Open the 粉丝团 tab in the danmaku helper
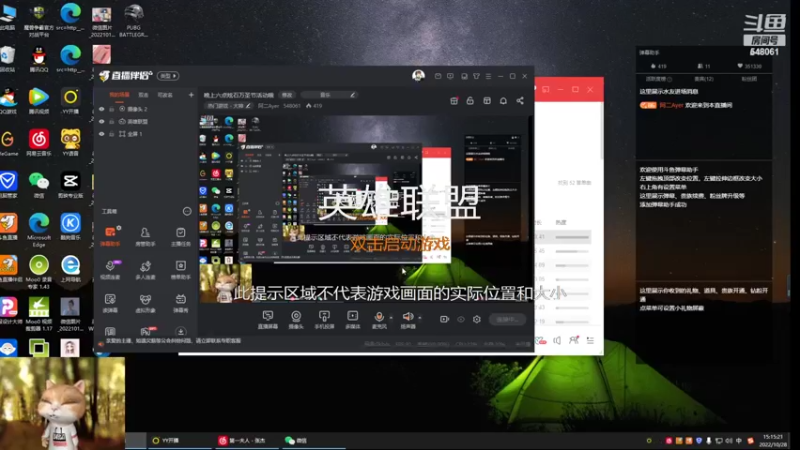Viewport: 800px width, 450px height. point(749,79)
